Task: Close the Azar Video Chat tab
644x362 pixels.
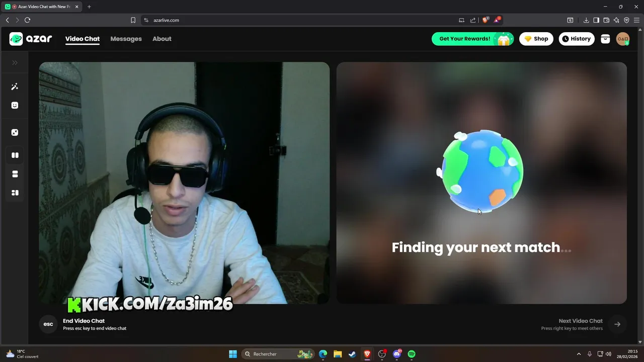Action: click(x=77, y=7)
